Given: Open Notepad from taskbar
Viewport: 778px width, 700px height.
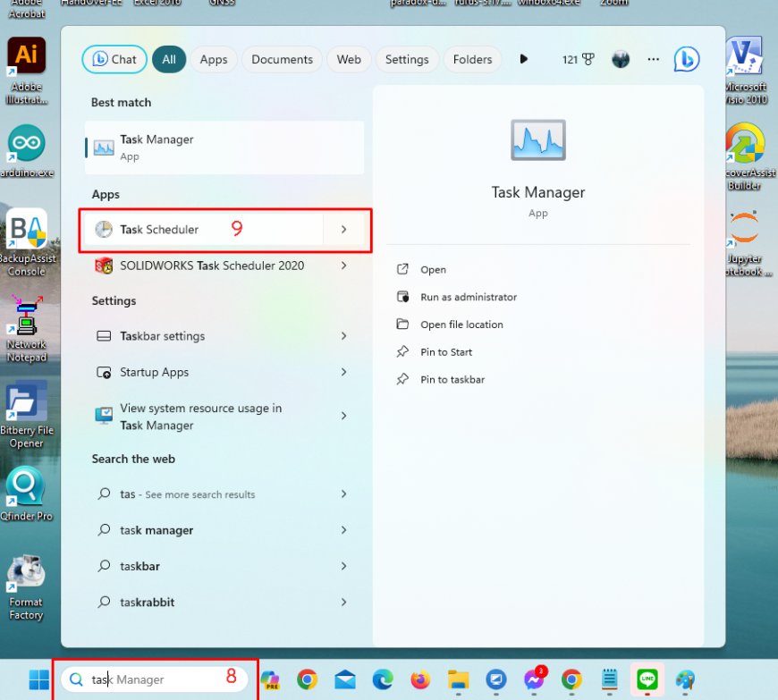Looking at the screenshot, I should click(x=609, y=679).
